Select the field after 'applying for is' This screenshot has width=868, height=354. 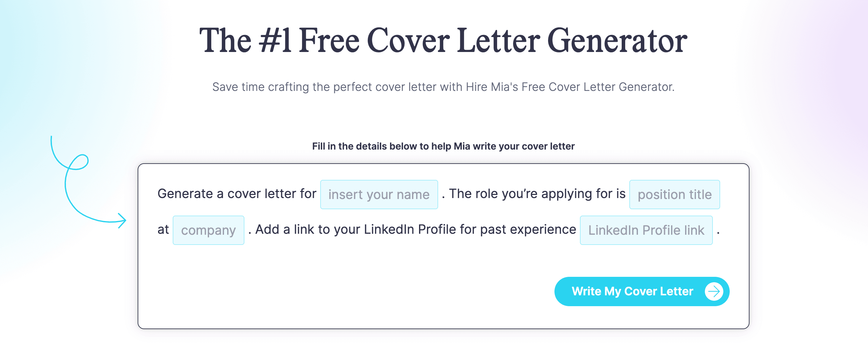coord(674,195)
